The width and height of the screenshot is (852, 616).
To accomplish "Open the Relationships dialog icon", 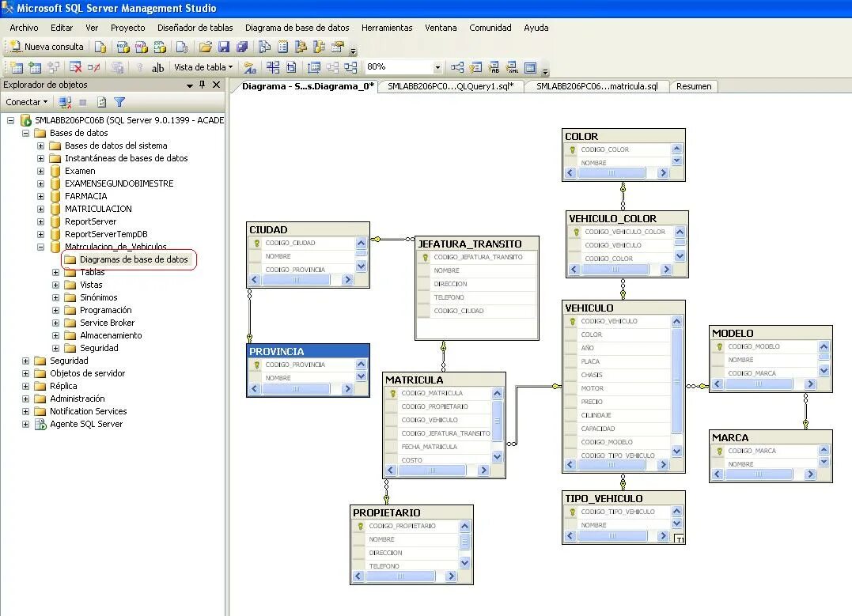I will (457, 67).
